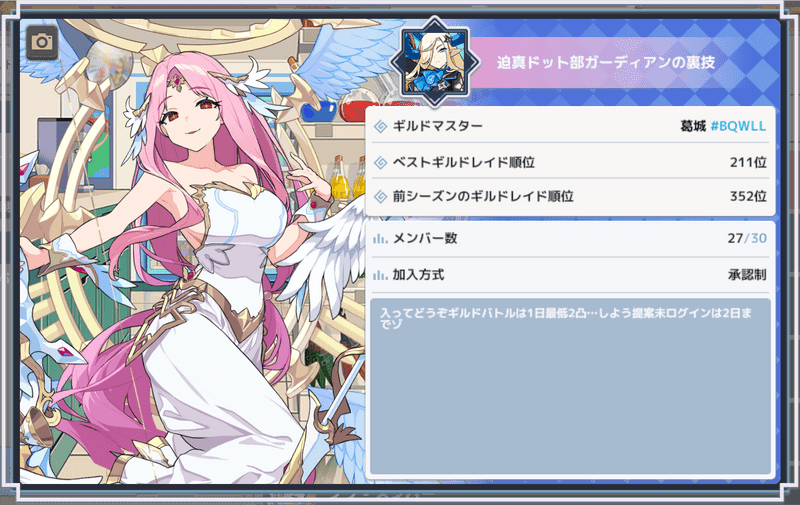Select the guild name banner 迫真ドット部ガーディアンの裏技
Viewport: 800px width, 505px height.
(x=606, y=63)
